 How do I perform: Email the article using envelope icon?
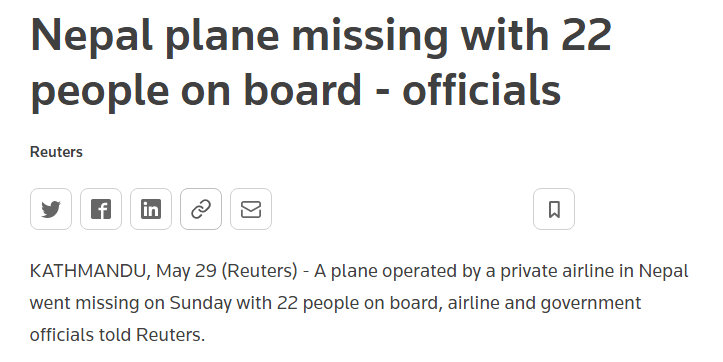251,209
